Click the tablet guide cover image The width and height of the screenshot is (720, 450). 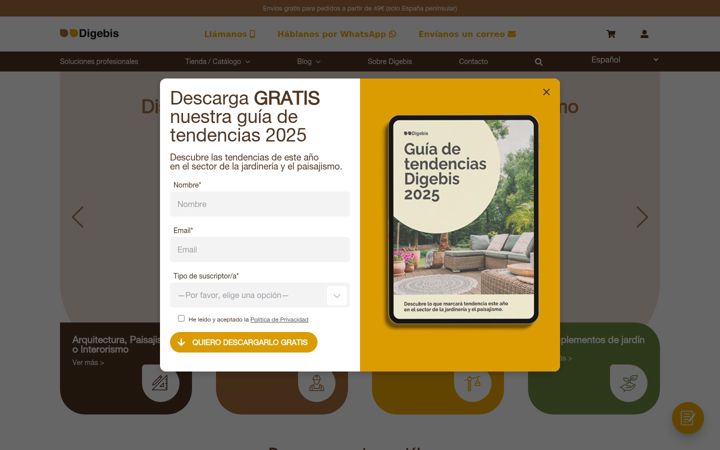pos(463,219)
